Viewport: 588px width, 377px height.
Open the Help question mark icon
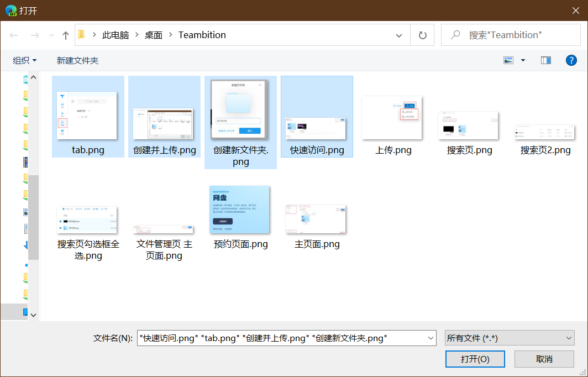(571, 60)
